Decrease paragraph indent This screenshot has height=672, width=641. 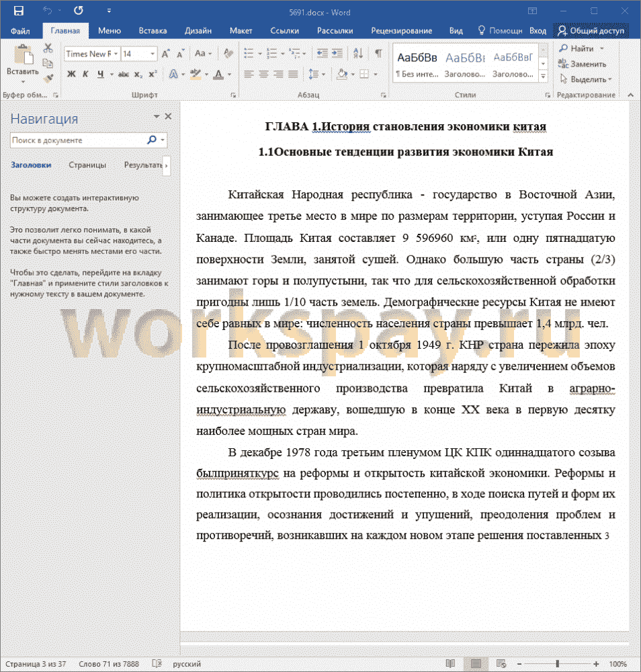click(x=322, y=54)
